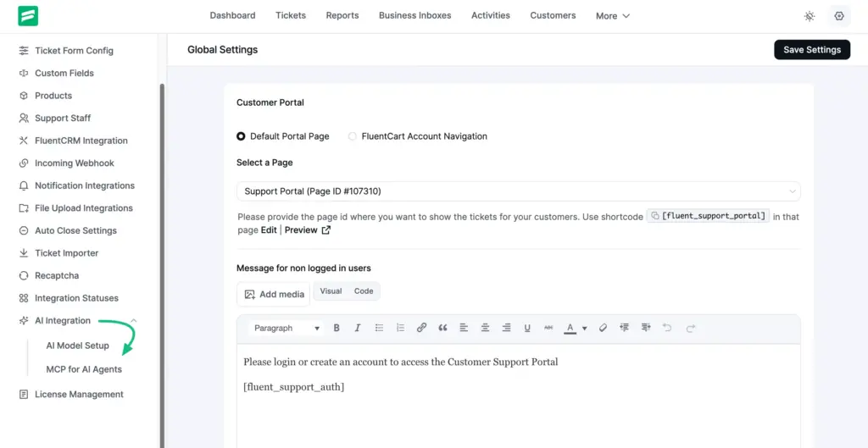Go to the Customers tab
Image resolution: width=868 pixels, height=448 pixels.
coord(553,15)
